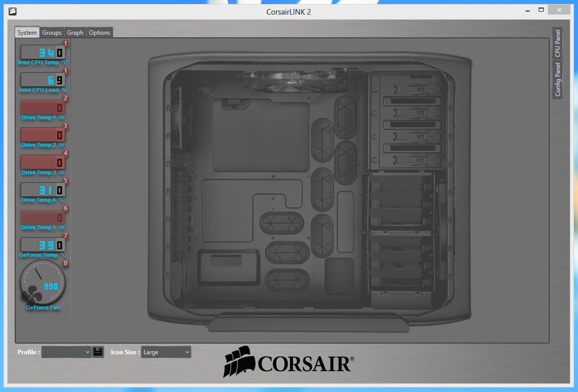
Task: Go to the Options tab
Action: pos(100,32)
